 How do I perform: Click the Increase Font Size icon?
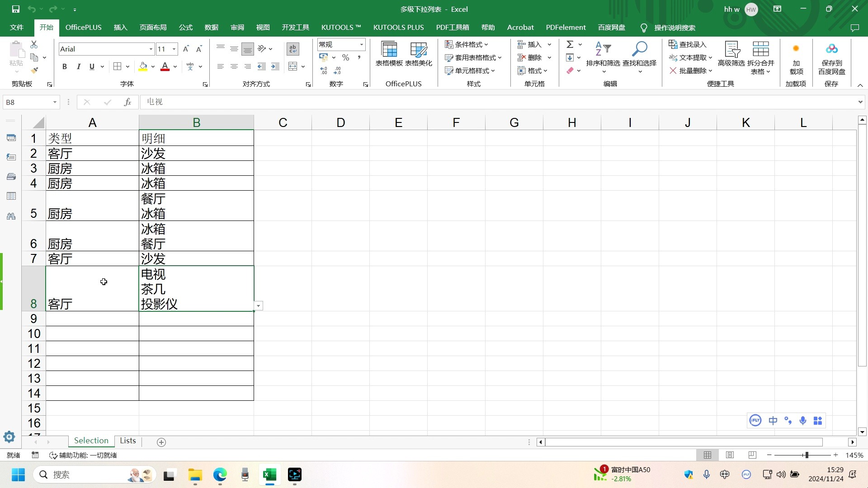click(186, 49)
